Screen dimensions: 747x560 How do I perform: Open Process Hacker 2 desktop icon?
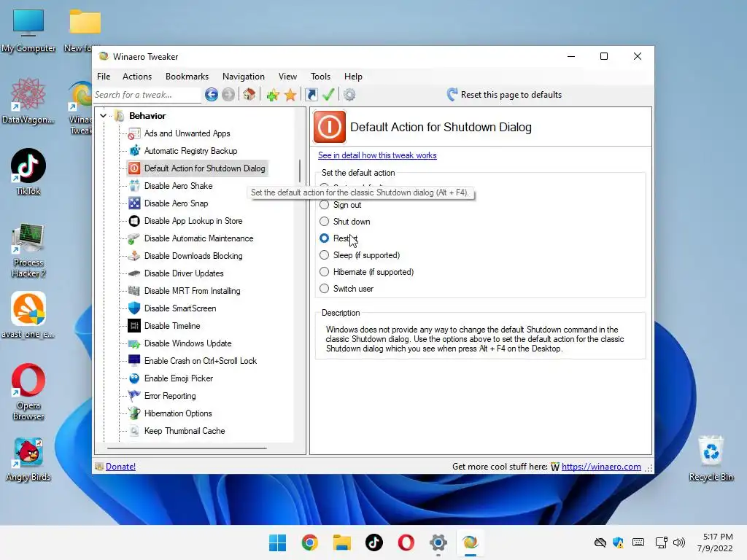click(x=28, y=251)
